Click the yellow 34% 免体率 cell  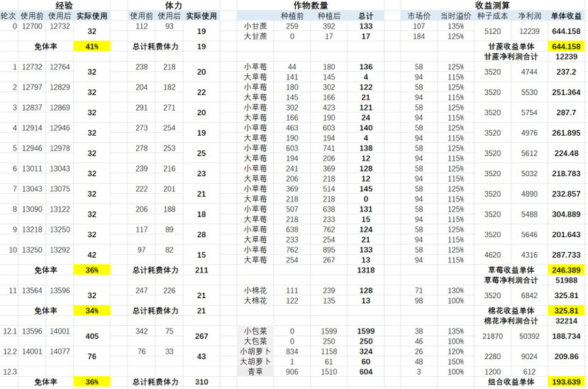coord(92,311)
